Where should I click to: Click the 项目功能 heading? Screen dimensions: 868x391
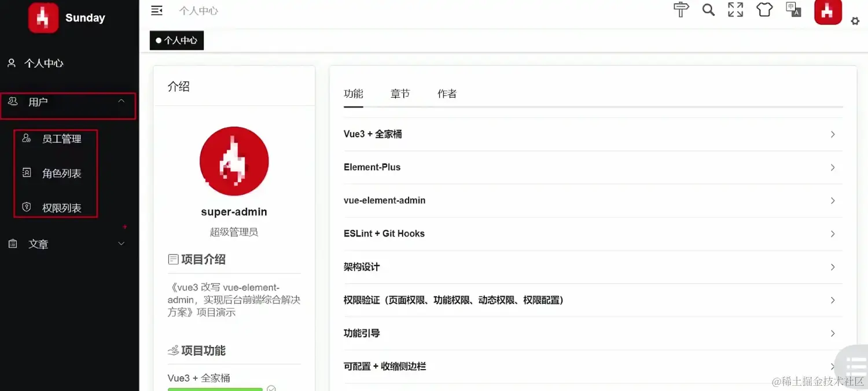point(203,351)
